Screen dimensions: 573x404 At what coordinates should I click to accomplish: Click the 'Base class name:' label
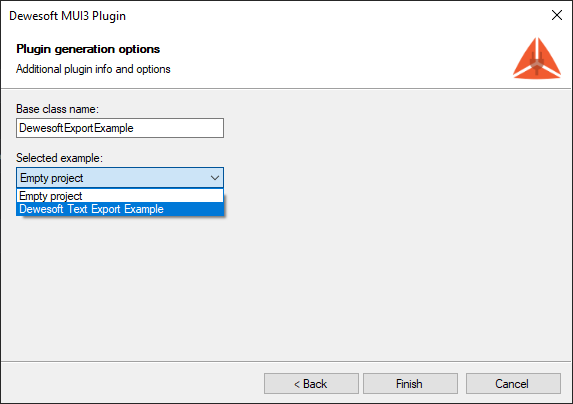57,109
